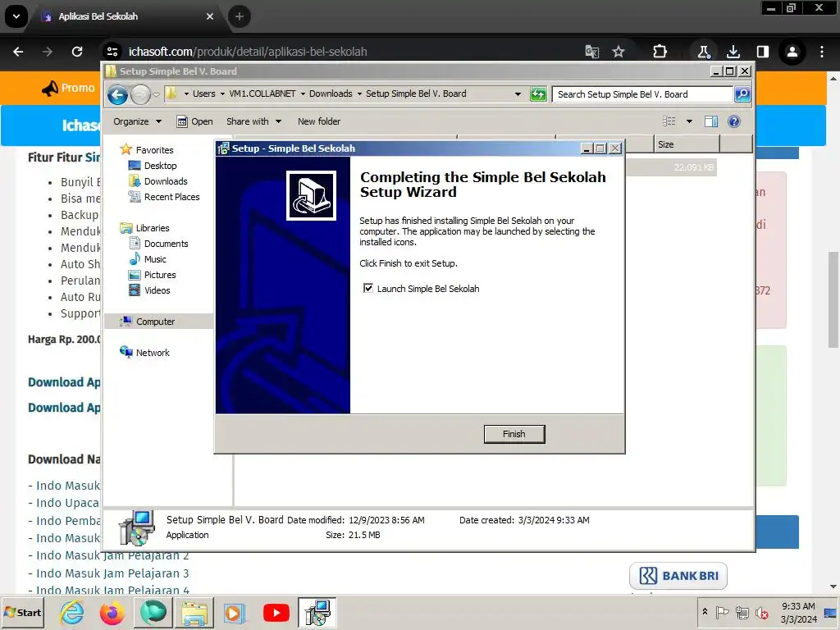Open new tab plus button
This screenshot has height=630, width=840.
240,16
